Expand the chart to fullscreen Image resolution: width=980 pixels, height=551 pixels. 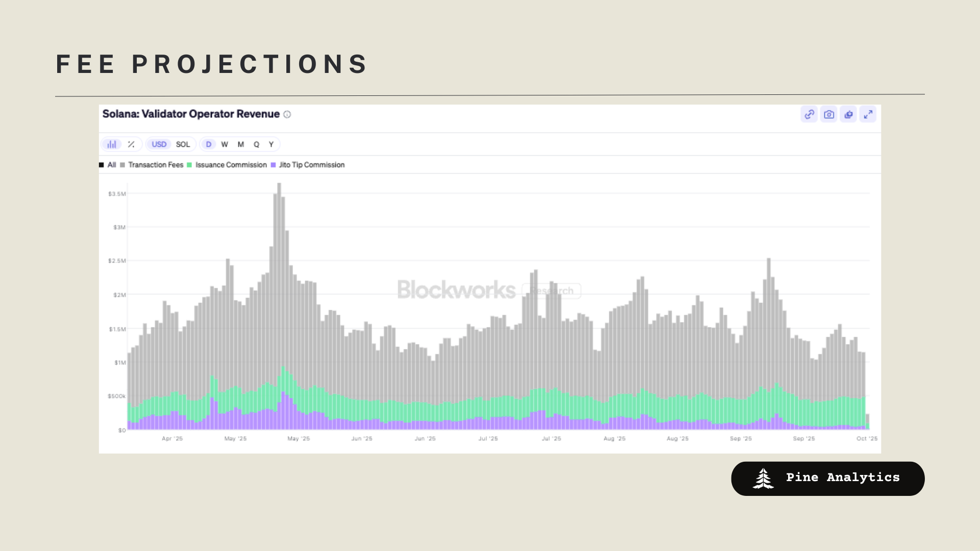click(868, 114)
